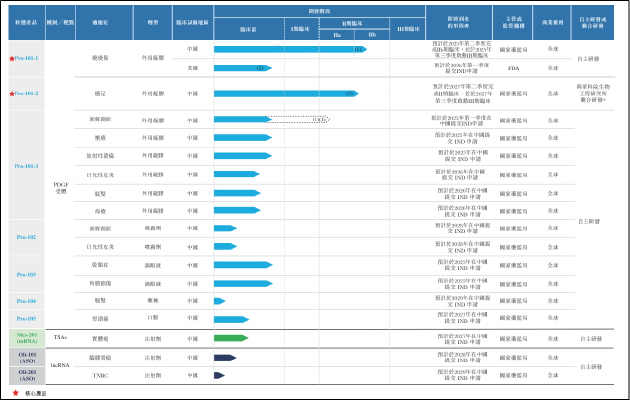Click the red star beside Pro-101-1
The height and width of the screenshot is (401, 630).
tap(12, 59)
